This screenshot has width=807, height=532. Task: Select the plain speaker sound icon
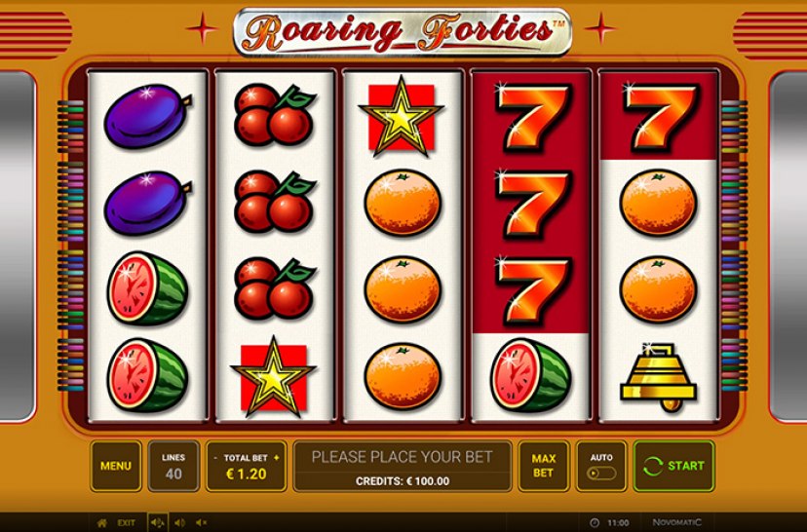(179, 522)
